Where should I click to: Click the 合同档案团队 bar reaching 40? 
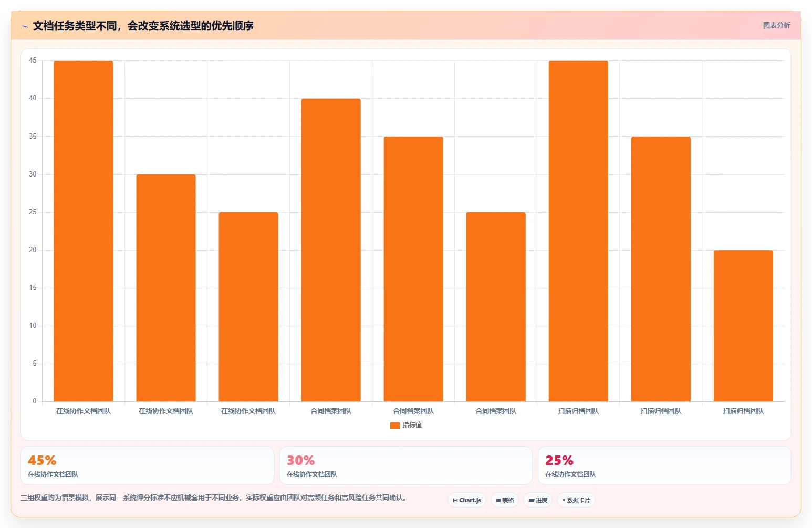(x=331, y=250)
